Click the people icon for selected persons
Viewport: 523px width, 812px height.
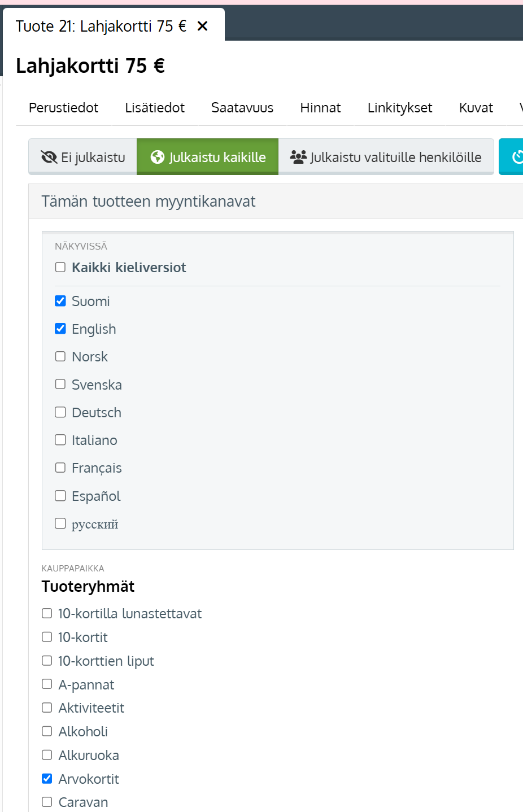(x=298, y=157)
